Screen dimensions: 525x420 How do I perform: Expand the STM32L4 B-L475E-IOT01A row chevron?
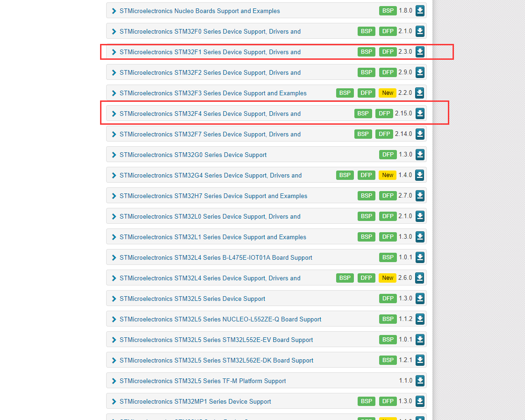coord(114,258)
